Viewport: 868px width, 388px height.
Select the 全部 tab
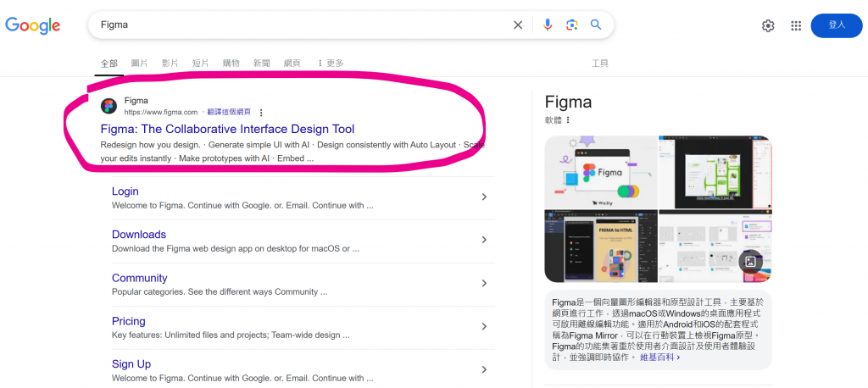click(x=108, y=63)
